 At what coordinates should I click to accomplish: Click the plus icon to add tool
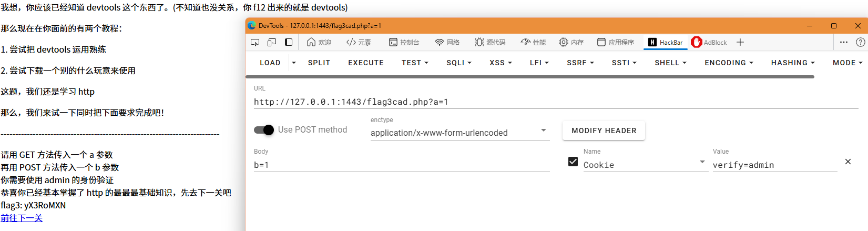[740, 42]
